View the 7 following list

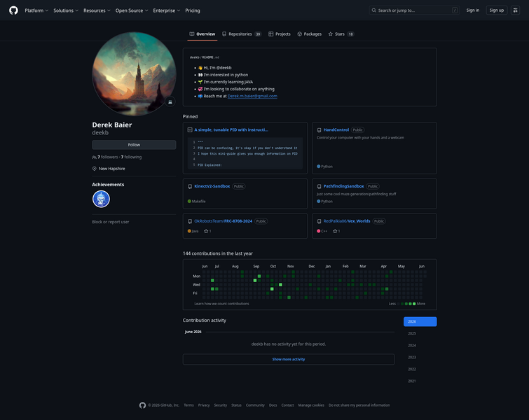pyautogui.click(x=131, y=157)
